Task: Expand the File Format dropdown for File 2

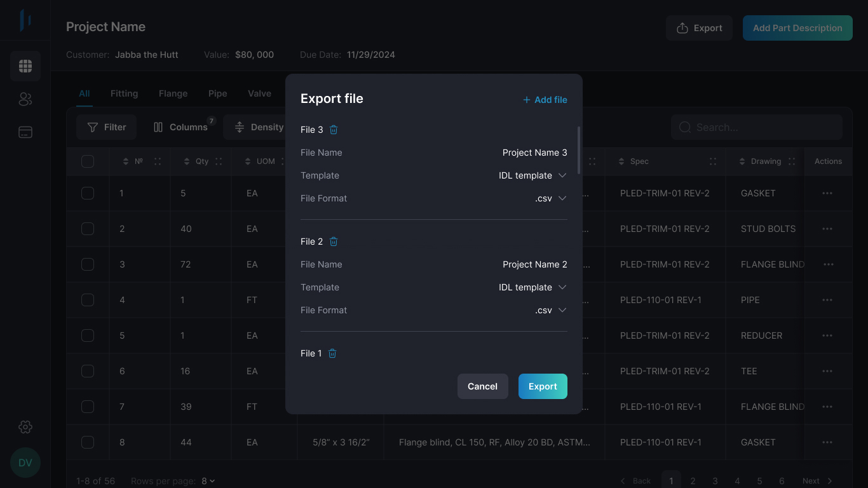Action: (562, 310)
